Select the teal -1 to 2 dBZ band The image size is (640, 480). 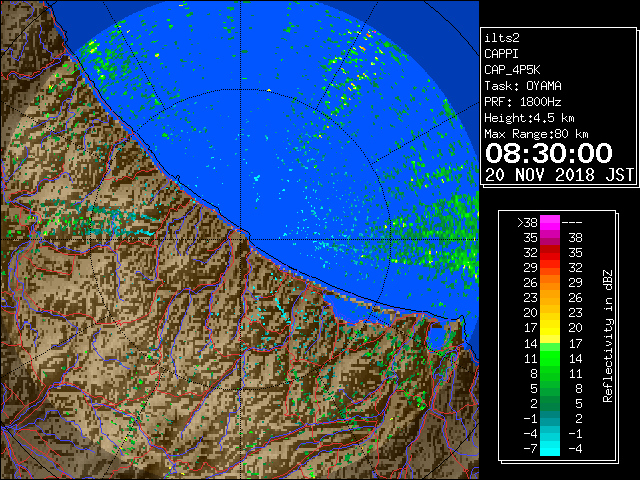pos(550,418)
